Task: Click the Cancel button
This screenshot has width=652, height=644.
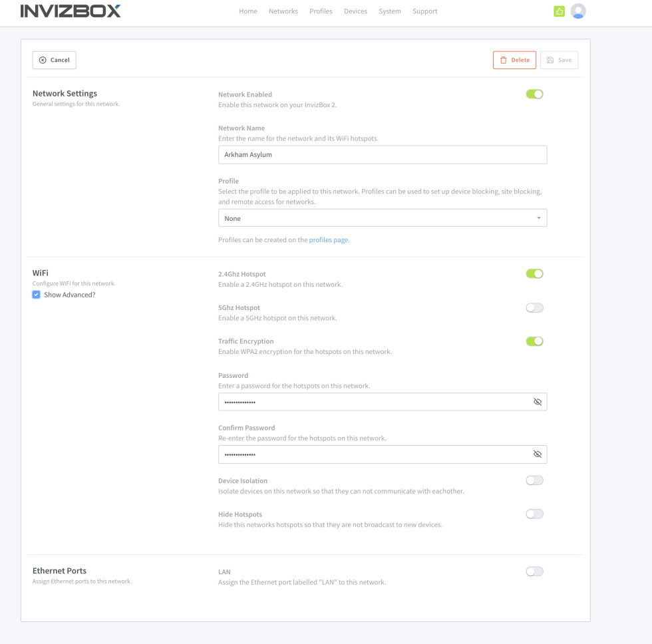Action: (54, 59)
